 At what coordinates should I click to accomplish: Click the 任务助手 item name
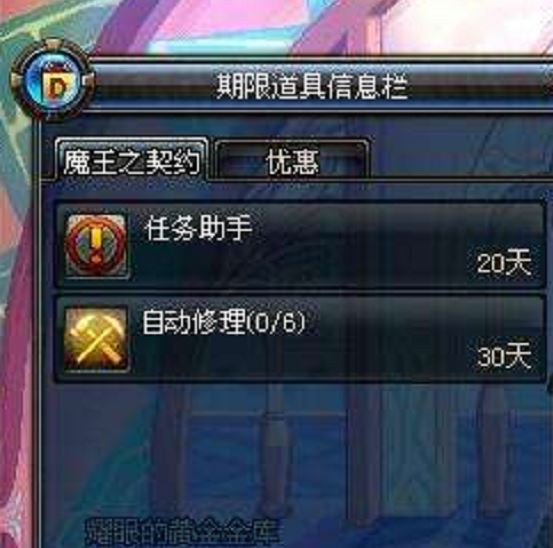click(x=199, y=228)
